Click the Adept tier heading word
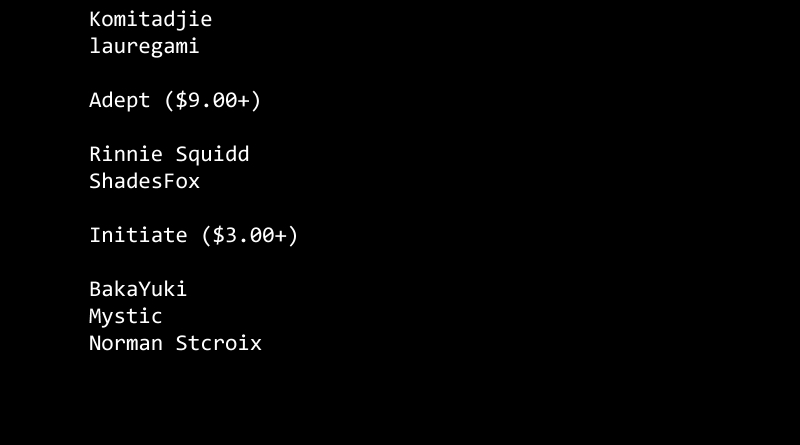The height and width of the screenshot is (445, 800). click(x=120, y=101)
